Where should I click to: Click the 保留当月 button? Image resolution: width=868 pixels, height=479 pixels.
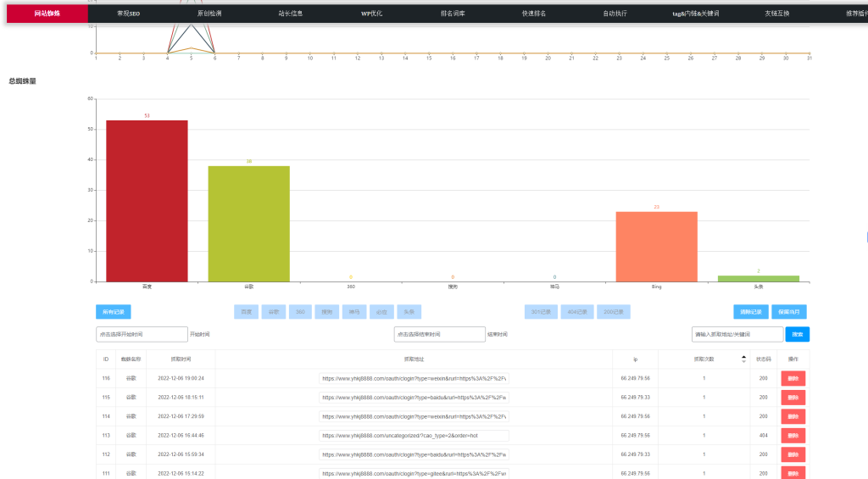[x=789, y=312]
